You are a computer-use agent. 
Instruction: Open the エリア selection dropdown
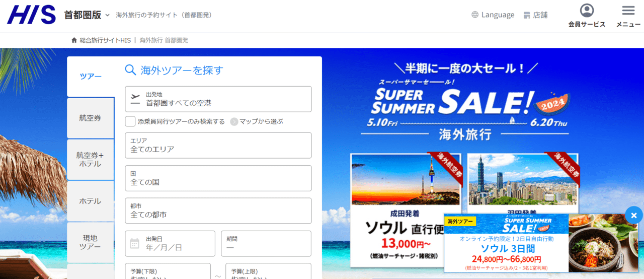(x=218, y=146)
